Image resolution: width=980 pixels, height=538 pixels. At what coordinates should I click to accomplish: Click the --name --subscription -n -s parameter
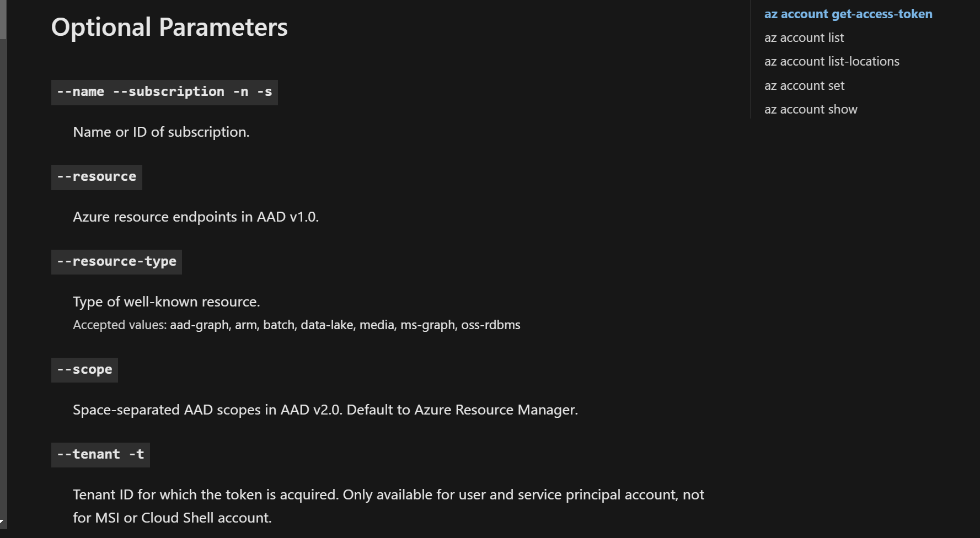tap(164, 92)
